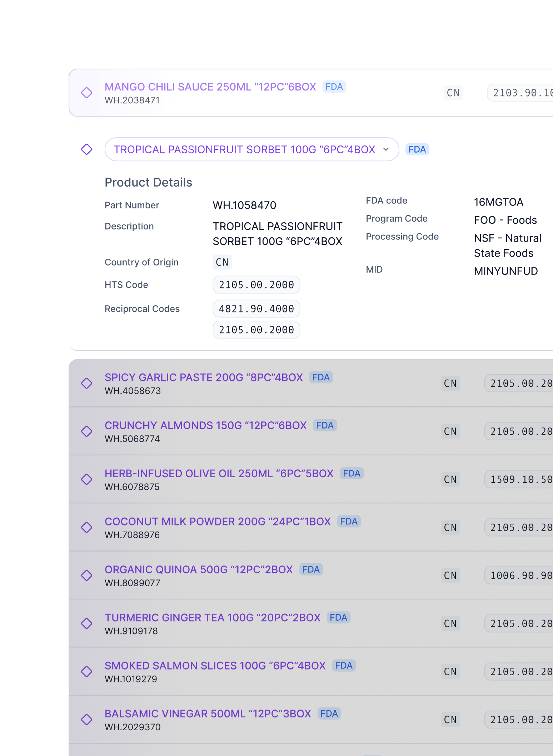Click the diamond icon beside Tropical Passionfruit Sorbet
This screenshot has width=553, height=756.
[86, 149]
